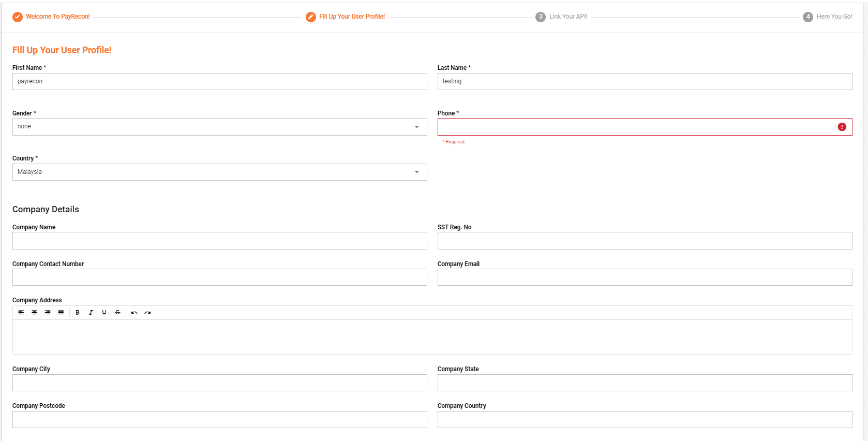The height and width of the screenshot is (441, 868).
Task: Click the 'Company Contact Number' label
Action: (48, 264)
